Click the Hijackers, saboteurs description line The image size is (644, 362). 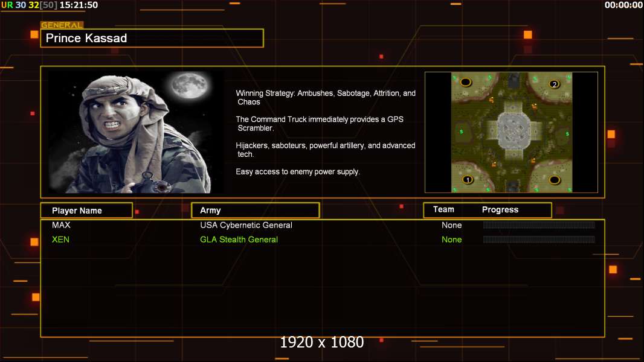325,150
